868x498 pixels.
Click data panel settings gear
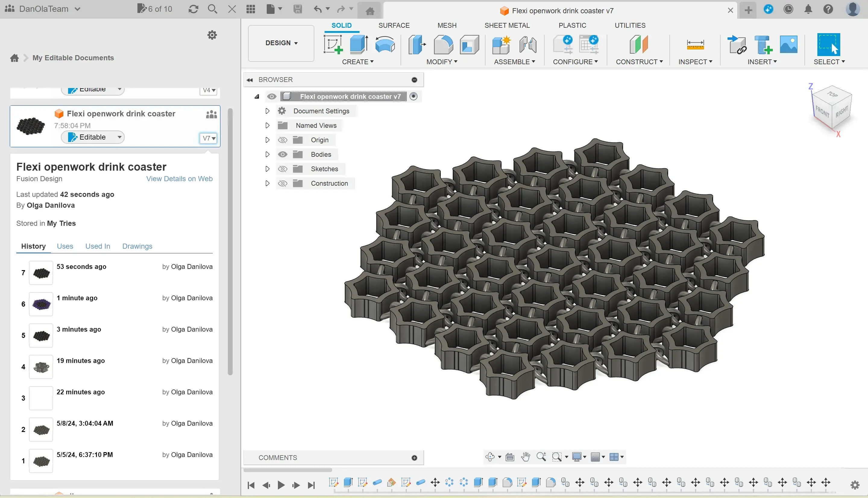(212, 35)
